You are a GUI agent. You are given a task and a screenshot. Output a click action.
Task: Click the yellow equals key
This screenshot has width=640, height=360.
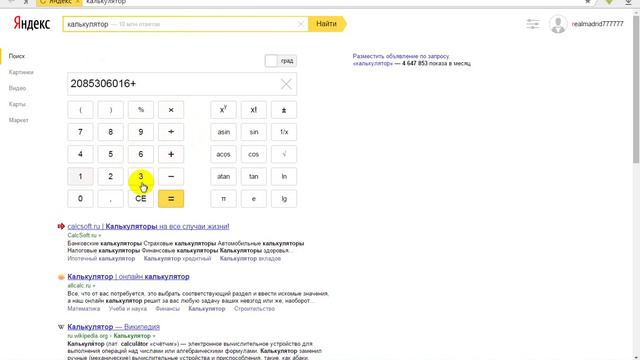171,199
